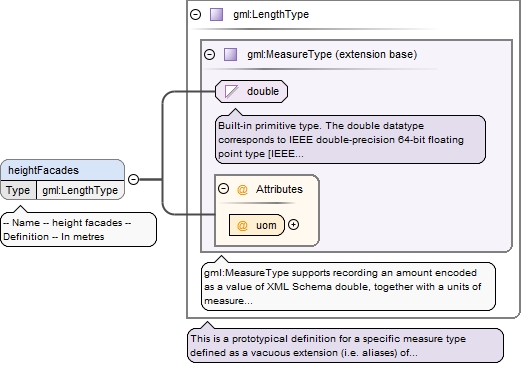Select the triangle simple-type icon in double node
This screenshot has width=522, height=366.
pos(231,91)
